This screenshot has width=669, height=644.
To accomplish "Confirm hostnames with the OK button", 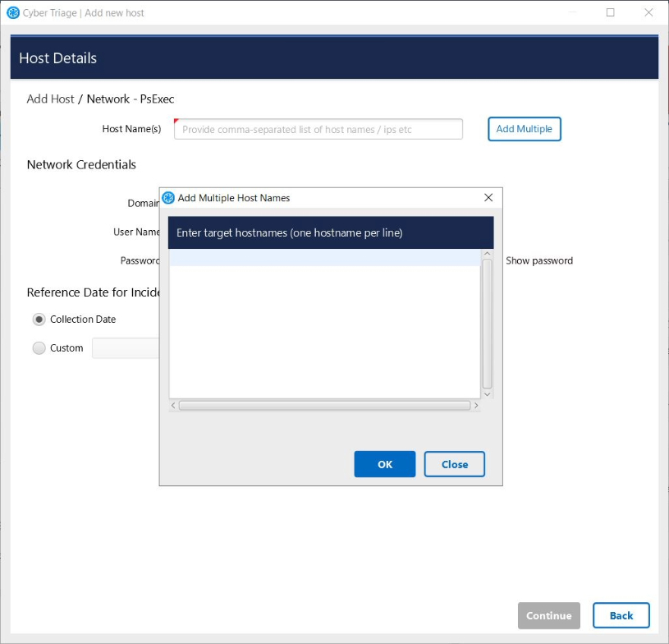I will [x=384, y=464].
